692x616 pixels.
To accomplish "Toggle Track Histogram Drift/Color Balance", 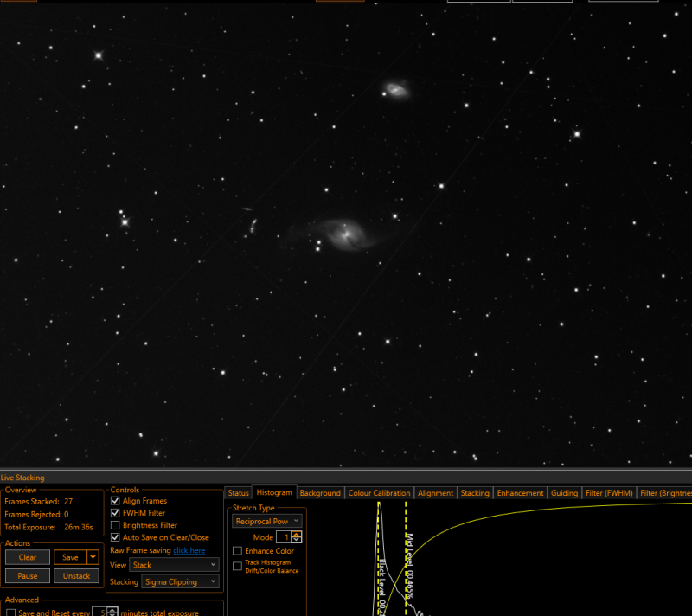I will 237,566.
